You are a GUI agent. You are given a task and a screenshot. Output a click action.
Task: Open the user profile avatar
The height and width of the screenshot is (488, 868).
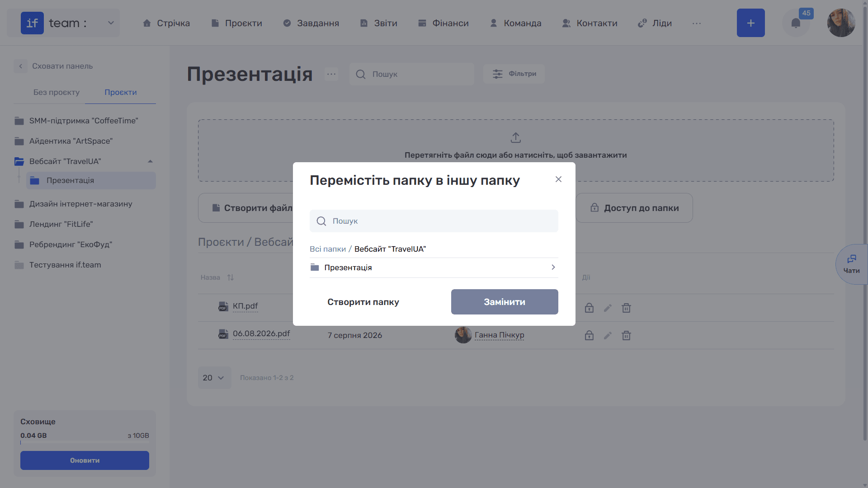(x=841, y=23)
